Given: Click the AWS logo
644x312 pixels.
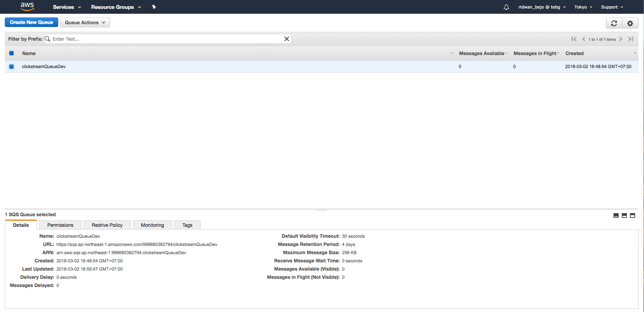Looking at the screenshot, I should [27, 6].
